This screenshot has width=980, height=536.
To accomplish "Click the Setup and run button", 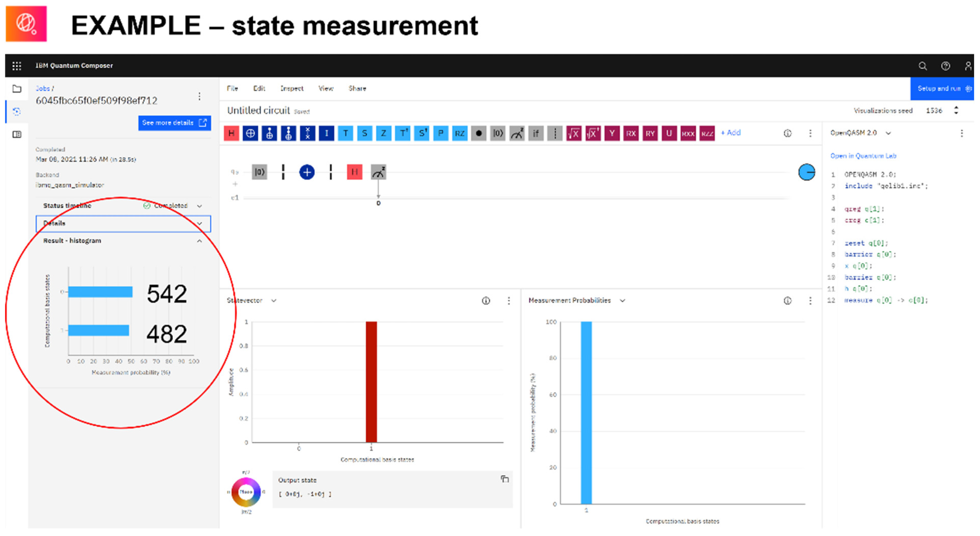I will [942, 89].
